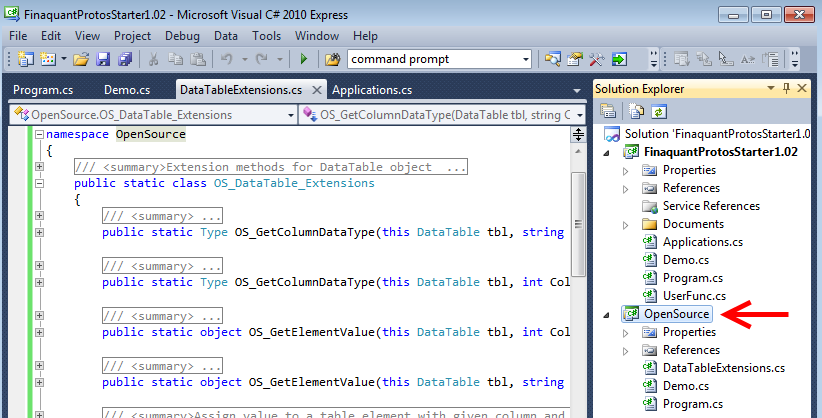Open the active files list dropdown arrow
Image resolution: width=822 pixels, height=418 pixels.
click(x=577, y=91)
